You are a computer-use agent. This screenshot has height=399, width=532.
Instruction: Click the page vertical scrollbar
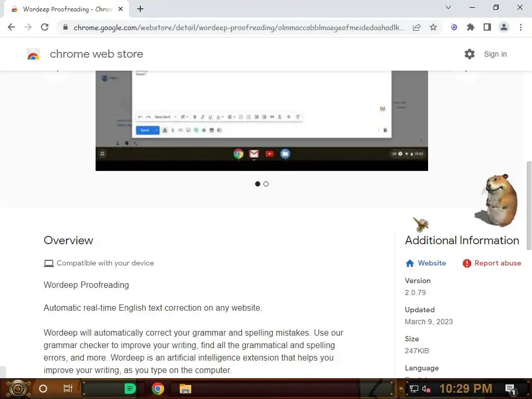(529, 206)
